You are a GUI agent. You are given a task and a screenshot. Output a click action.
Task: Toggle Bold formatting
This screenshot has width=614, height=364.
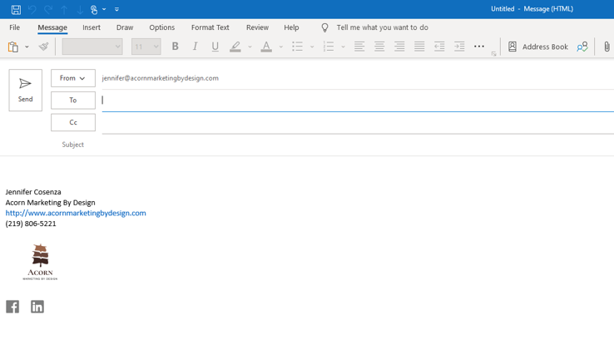click(175, 47)
